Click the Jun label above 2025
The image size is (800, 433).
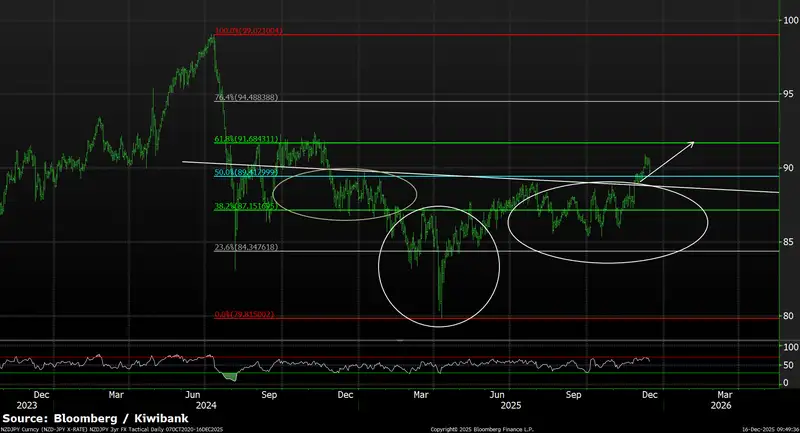click(497, 395)
